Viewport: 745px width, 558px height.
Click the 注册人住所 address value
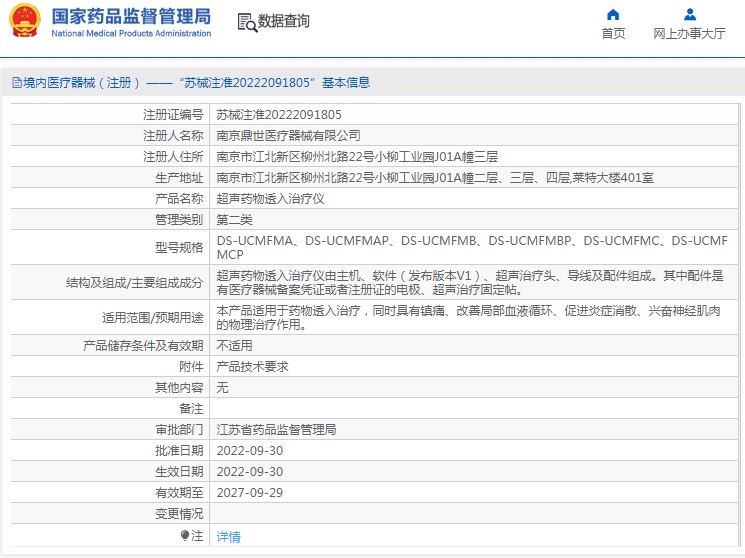[x=357, y=156]
